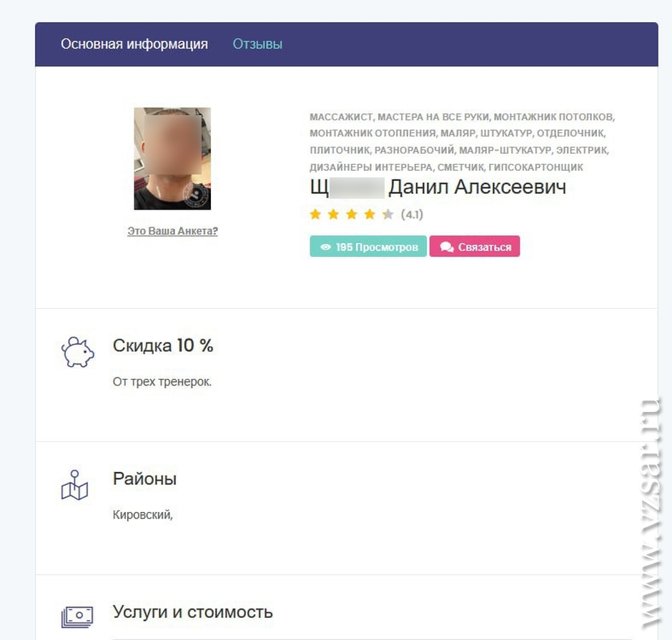
Task: Click the Районы section heading
Action: pos(144,479)
